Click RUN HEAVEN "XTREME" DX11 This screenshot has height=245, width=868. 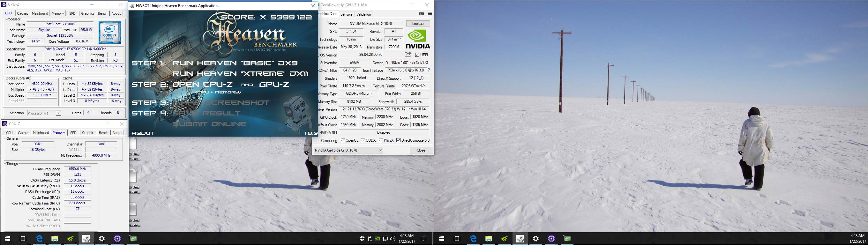click(x=240, y=73)
